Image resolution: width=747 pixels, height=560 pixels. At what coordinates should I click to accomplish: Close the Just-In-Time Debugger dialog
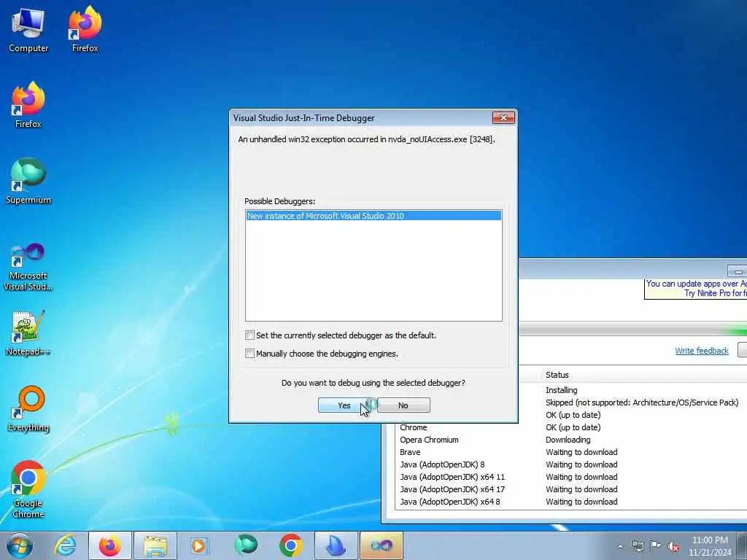click(503, 117)
